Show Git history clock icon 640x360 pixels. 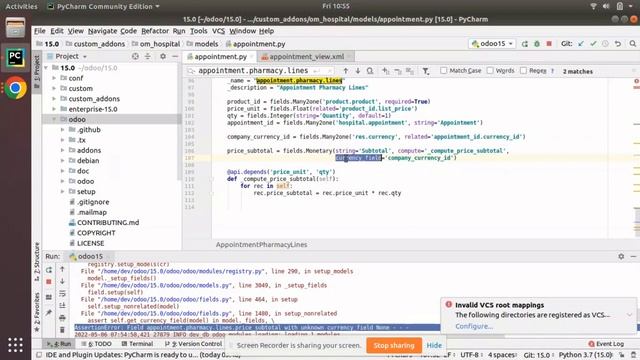[605, 44]
